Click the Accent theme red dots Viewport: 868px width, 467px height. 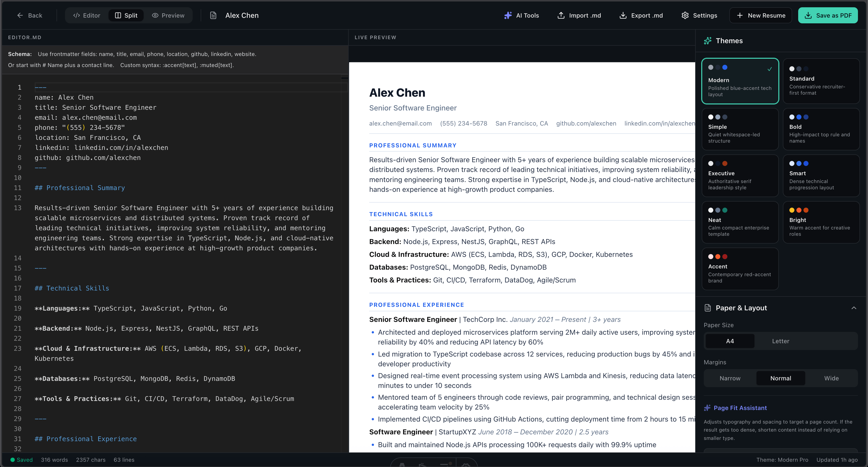(x=718, y=257)
